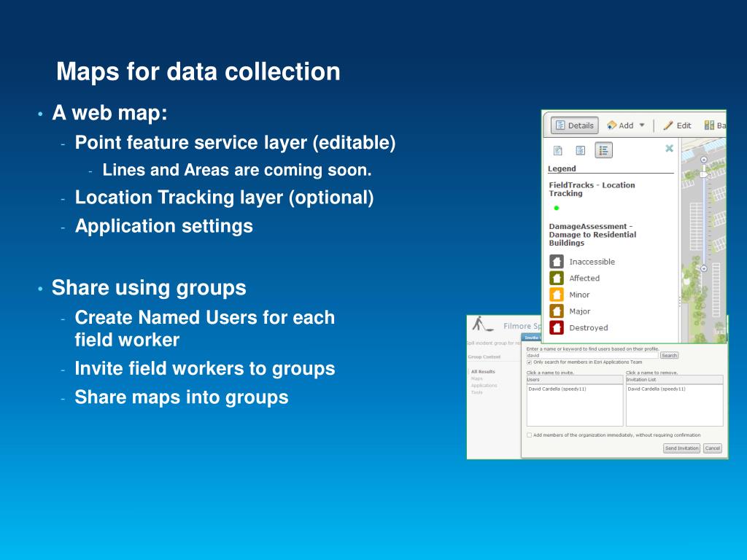747x560 pixels.
Task: Select All Results in group content
Action: click(483, 371)
